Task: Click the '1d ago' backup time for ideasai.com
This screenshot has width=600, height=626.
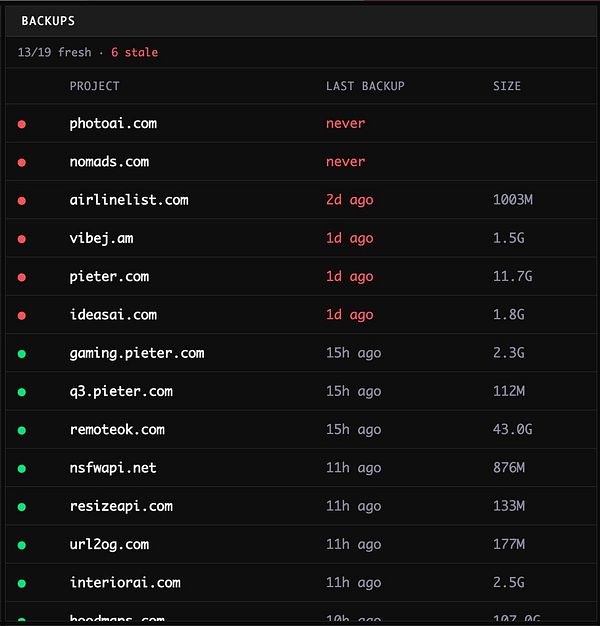Action: click(x=350, y=315)
